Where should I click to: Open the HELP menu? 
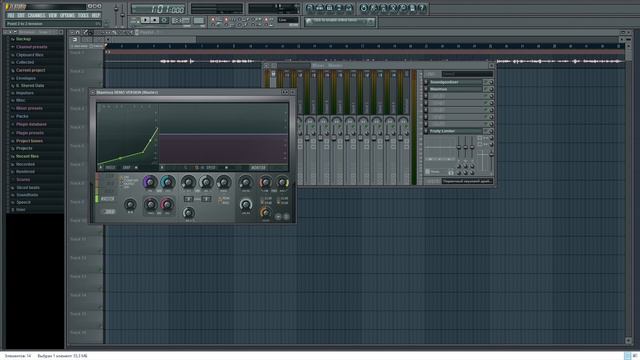pyautogui.click(x=96, y=16)
